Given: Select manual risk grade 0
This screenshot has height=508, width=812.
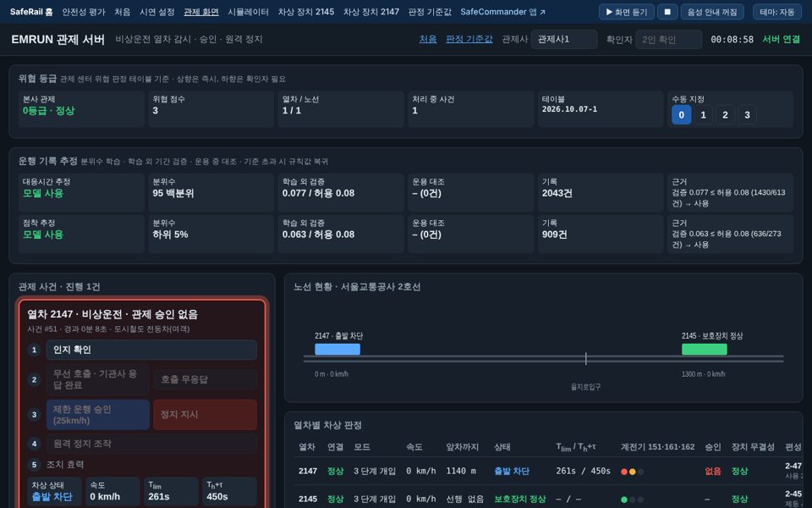Looking at the screenshot, I should point(681,114).
